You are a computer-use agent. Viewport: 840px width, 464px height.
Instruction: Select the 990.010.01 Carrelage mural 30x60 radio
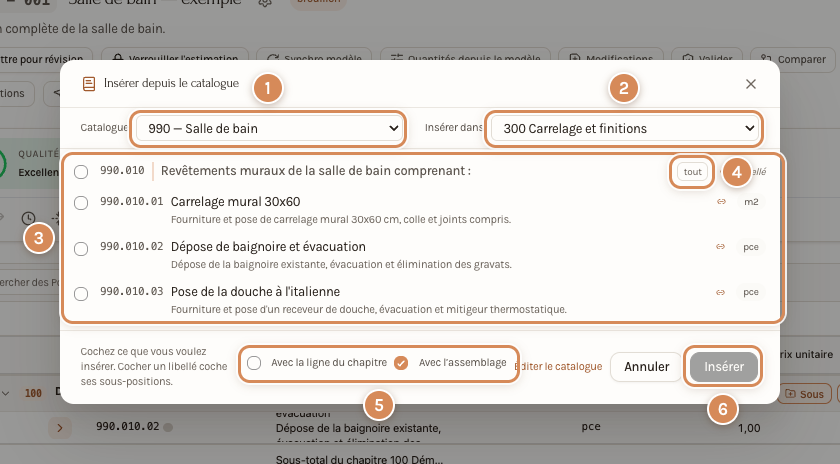[81, 203]
